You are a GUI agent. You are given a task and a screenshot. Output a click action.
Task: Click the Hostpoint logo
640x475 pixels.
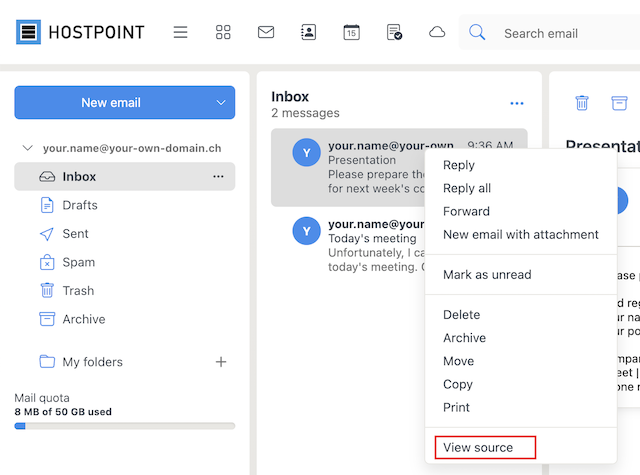pyautogui.click(x=80, y=32)
